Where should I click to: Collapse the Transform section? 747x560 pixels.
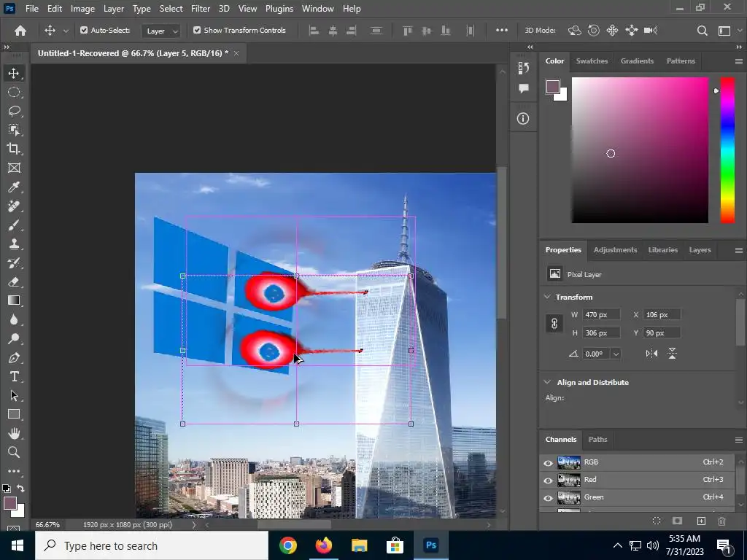(x=547, y=297)
